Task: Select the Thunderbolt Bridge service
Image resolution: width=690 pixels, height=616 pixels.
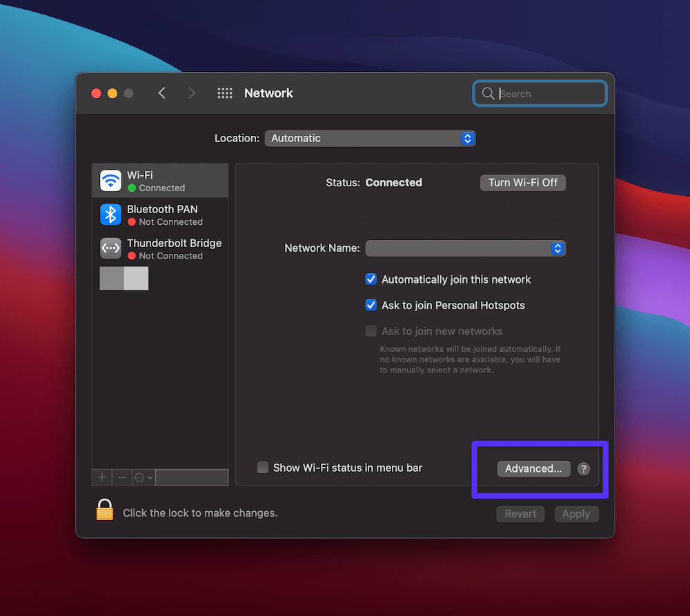Action: [x=159, y=248]
